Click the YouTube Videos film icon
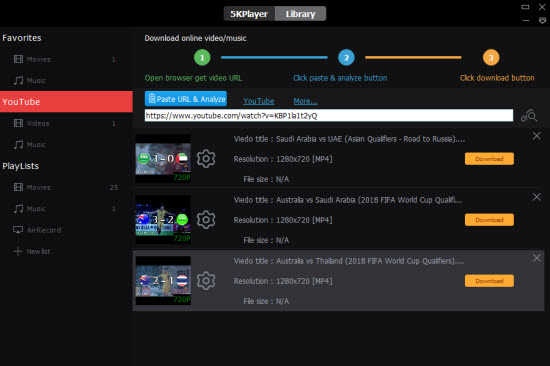 tap(18, 123)
